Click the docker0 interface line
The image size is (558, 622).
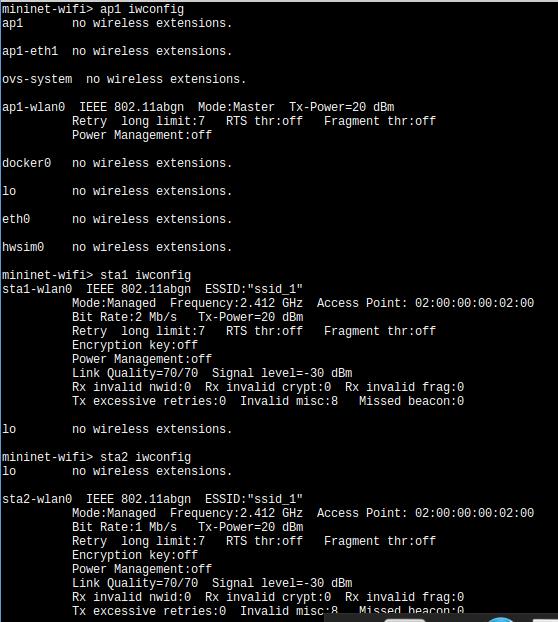point(117,163)
